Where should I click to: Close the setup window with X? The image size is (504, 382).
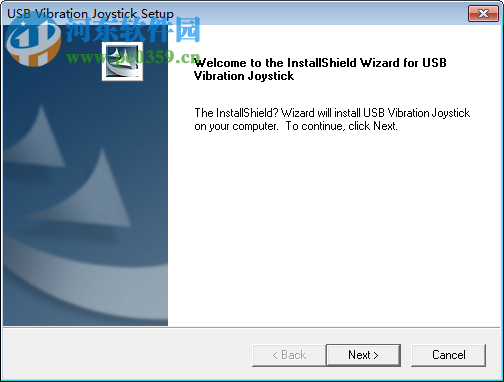[x=483, y=14]
